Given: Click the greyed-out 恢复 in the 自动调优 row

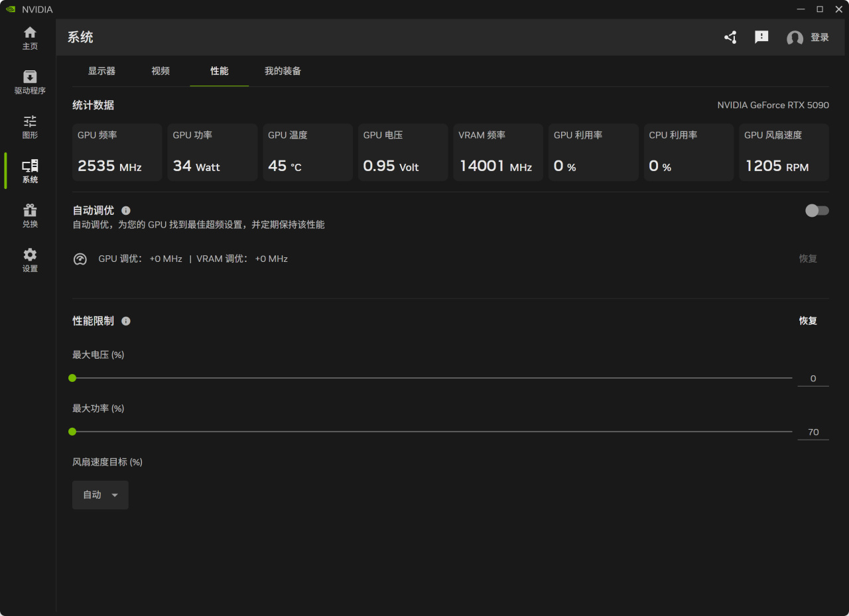Looking at the screenshot, I should 808,259.
